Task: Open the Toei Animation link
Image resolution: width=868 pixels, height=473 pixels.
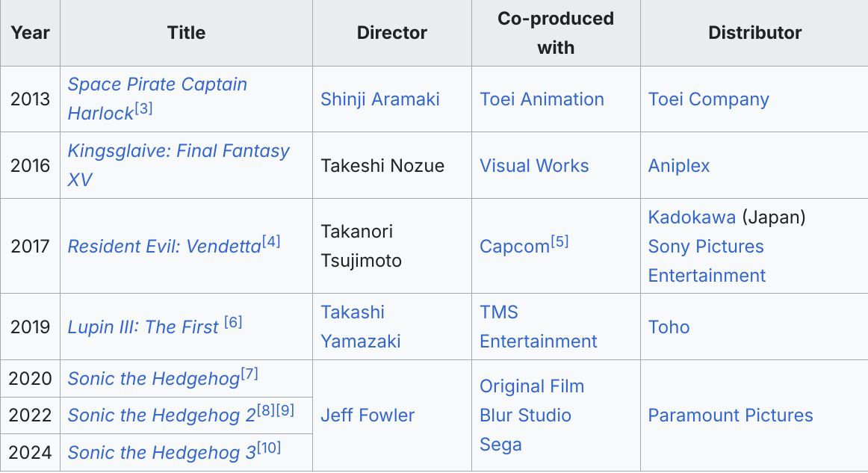Action: (542, 99)
